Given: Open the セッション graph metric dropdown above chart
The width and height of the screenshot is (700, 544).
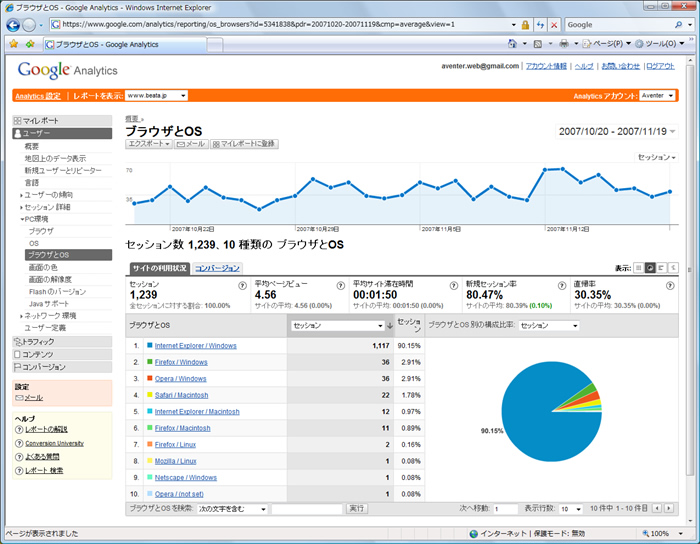Looking at the screenshot, I should pos(656,157).
